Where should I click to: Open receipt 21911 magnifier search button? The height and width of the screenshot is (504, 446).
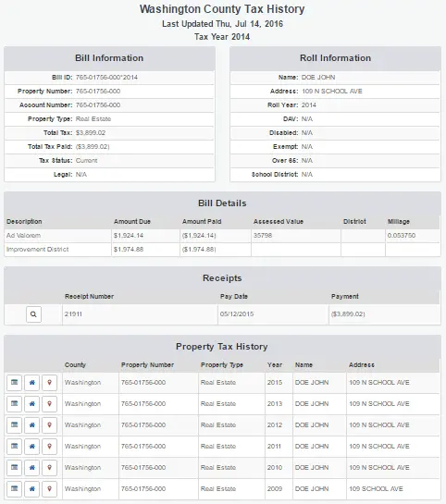point(33,314)
